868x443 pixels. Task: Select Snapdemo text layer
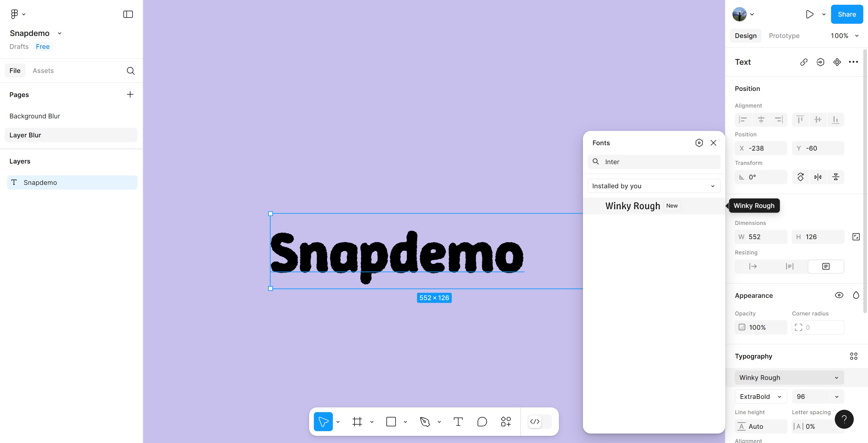tap(72, 182)
